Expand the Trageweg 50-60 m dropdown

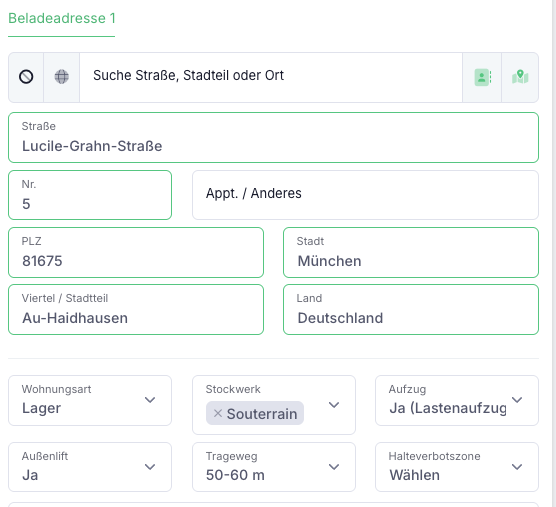click(x=274, y=467)
